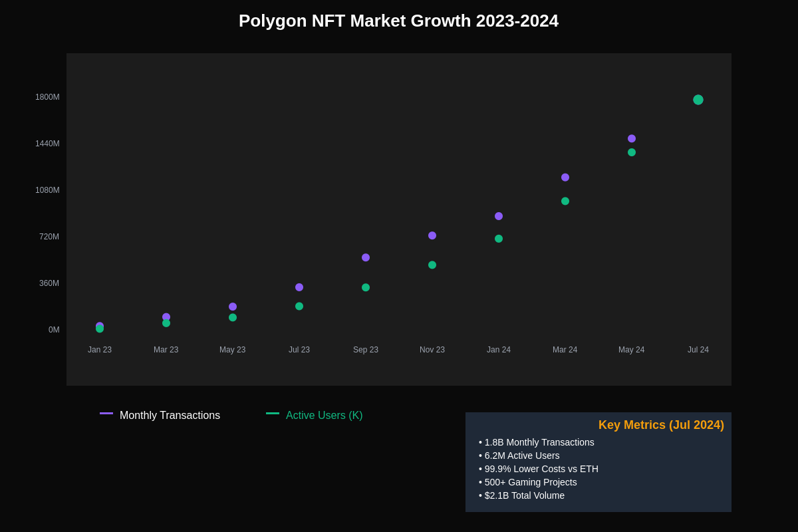Click the 1440M y-axis label
Viewport: 798px width, 532px height.
pyautogui.click(x=47, y=144)
